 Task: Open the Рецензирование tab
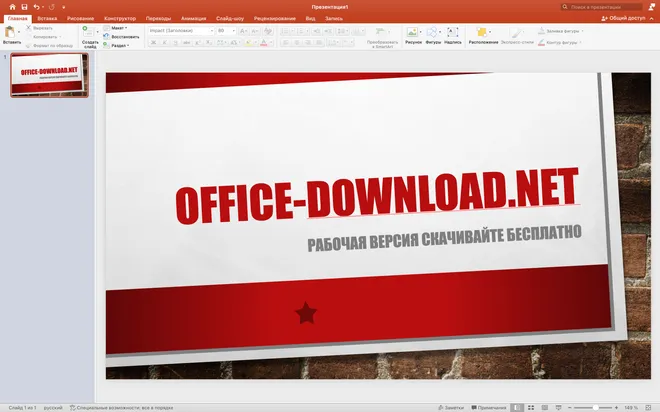coord(274,19)
